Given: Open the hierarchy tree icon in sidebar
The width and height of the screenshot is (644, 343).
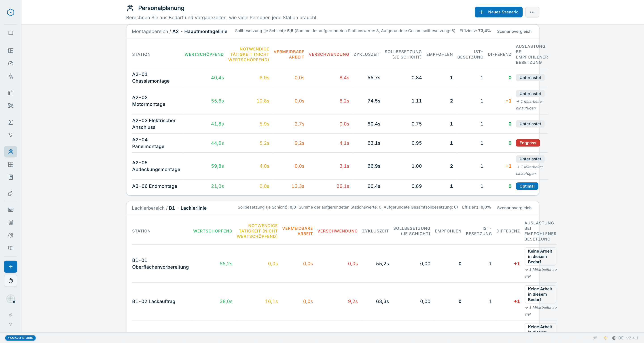Looking at the screenshot, I should point(11,76).
